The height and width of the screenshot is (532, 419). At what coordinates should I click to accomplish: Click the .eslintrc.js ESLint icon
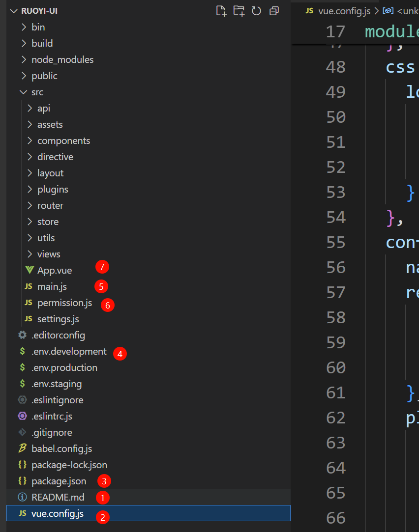click(22, 416)
